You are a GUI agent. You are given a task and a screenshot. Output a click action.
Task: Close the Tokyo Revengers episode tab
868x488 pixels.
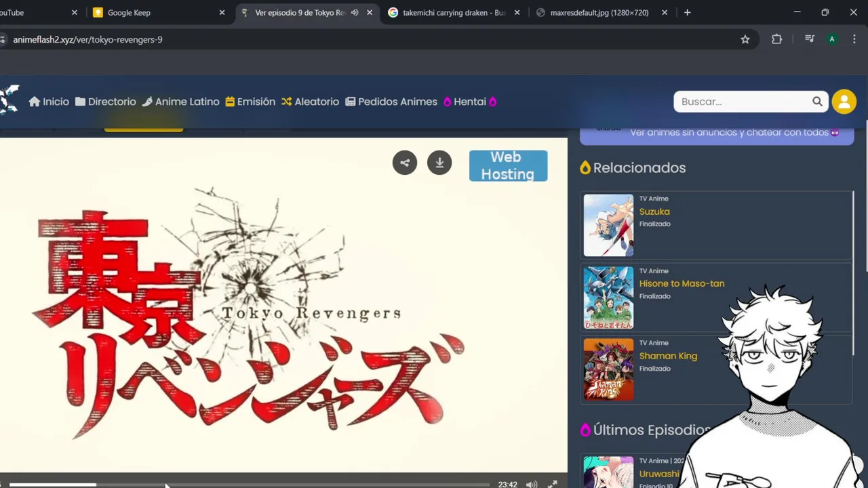370,12
